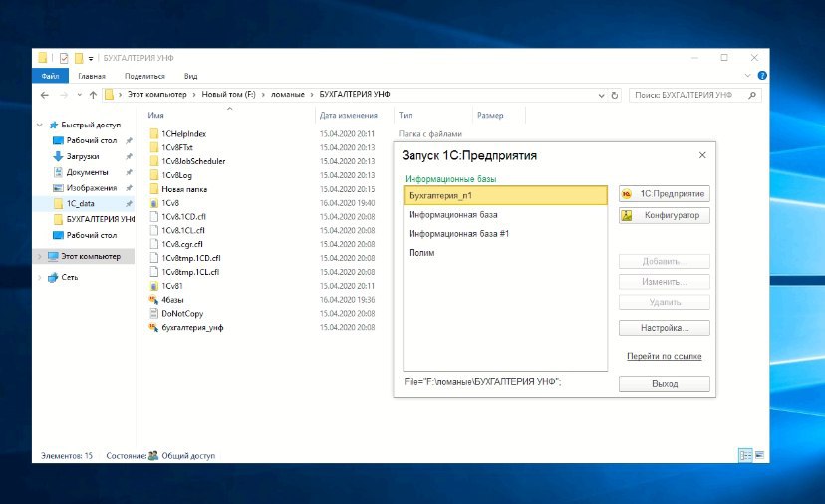Select the 1Cv8.cgr.cfl file icon

pos(153,244)
